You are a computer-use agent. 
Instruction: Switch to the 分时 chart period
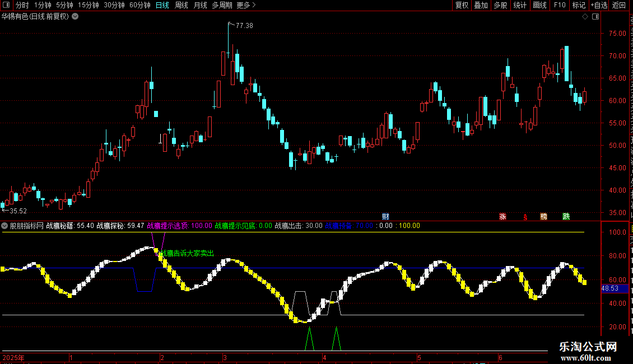(x=22, y=5)
